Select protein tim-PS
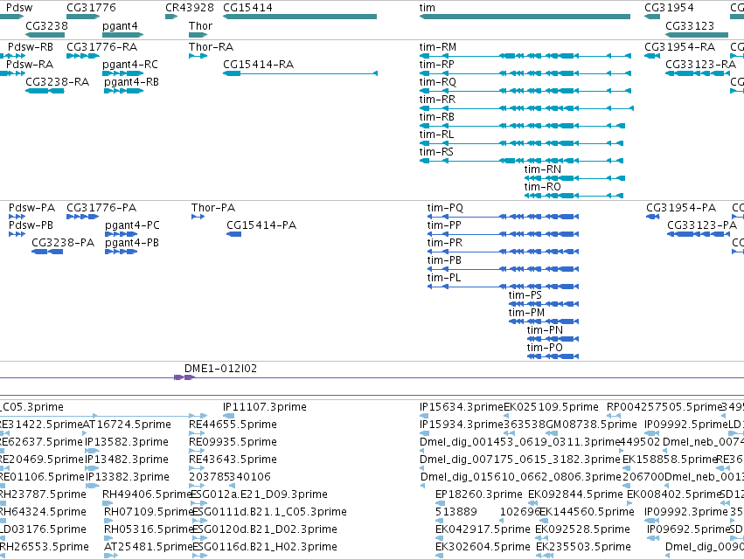 544,304
